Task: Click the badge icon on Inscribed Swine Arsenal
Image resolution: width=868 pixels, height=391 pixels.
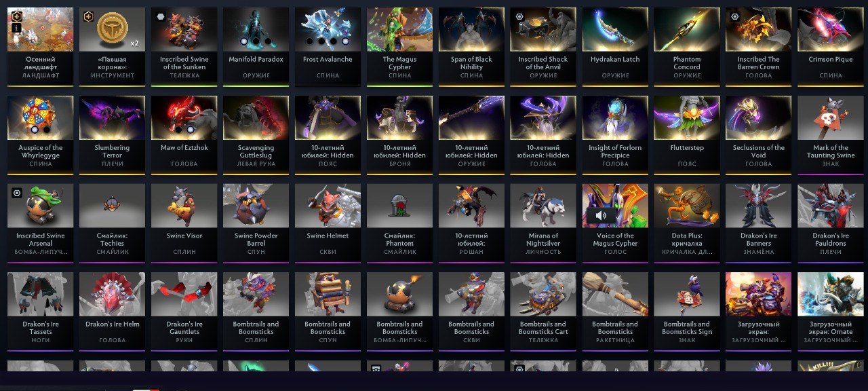Action: click(17, 193)
